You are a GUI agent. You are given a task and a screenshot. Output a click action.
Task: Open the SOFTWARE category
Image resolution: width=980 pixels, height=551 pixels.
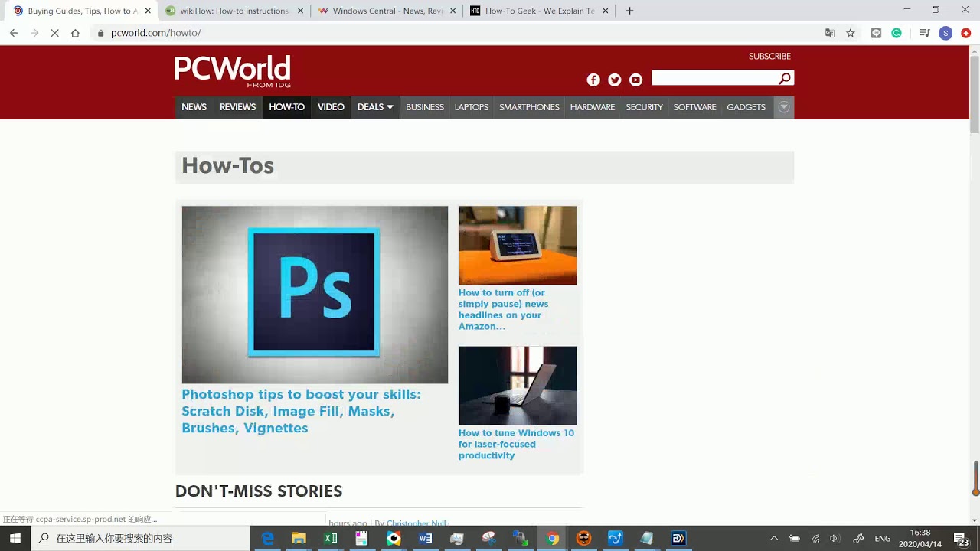pyautogui.click(x=694, y=107)
